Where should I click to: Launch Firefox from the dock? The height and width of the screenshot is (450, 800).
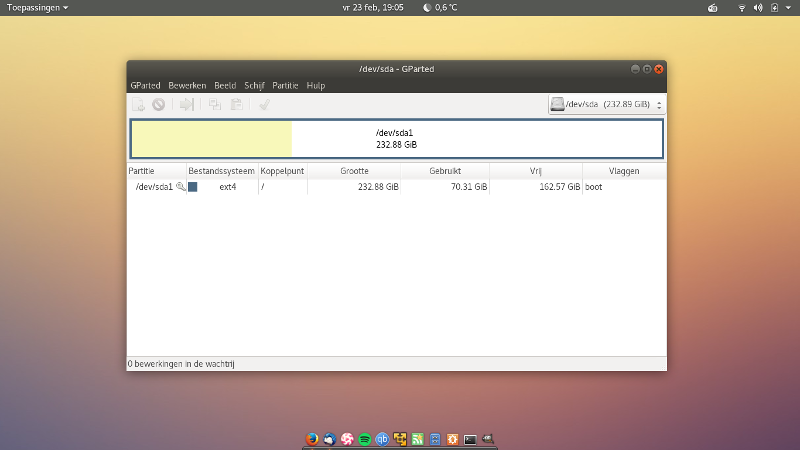tap(312, 439)
